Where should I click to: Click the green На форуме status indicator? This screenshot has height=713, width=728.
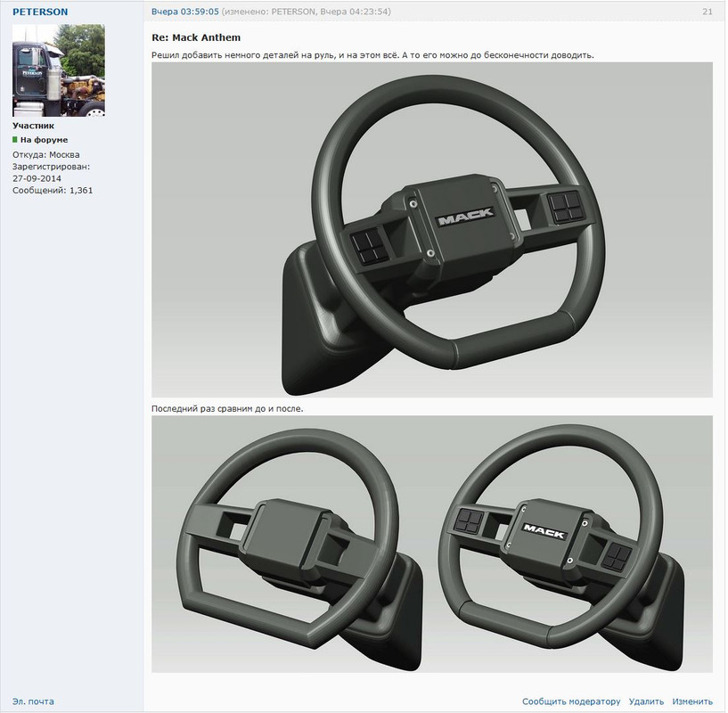coord(15,139)
